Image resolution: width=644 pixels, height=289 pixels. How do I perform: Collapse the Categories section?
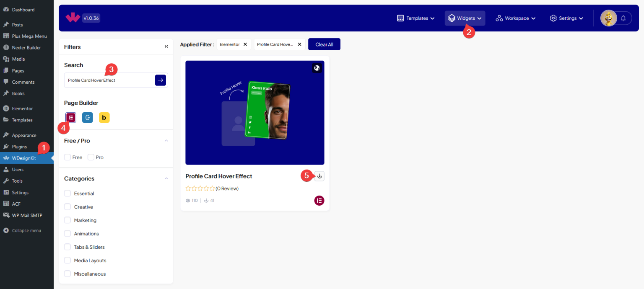pyautogui.click(x=166, y=178)
